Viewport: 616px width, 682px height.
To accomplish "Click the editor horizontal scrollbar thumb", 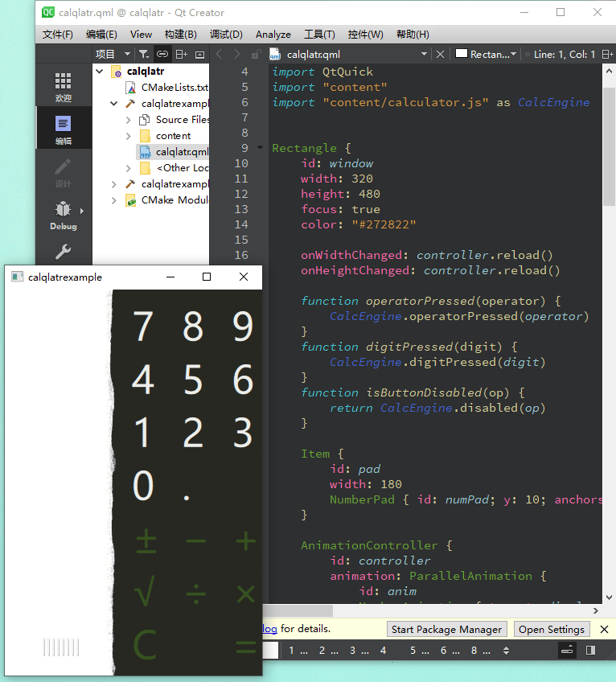I will [x=298, y=611].
